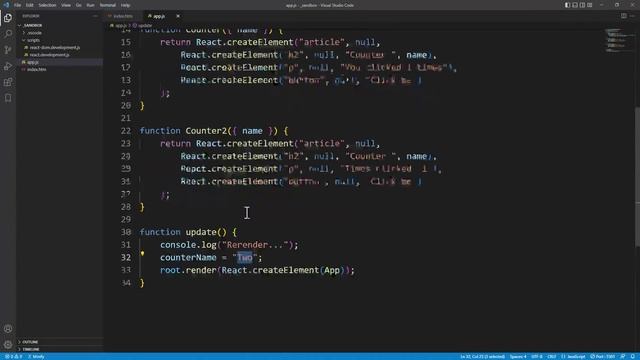Open the Extensions view icon
The width and height of the screenshot is (640, 360).
[x=8, y=82]
